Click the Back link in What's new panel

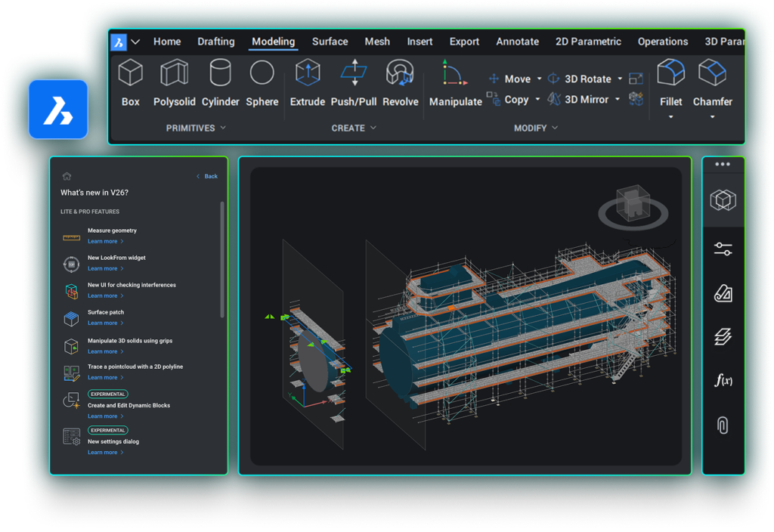pos(210,176)
